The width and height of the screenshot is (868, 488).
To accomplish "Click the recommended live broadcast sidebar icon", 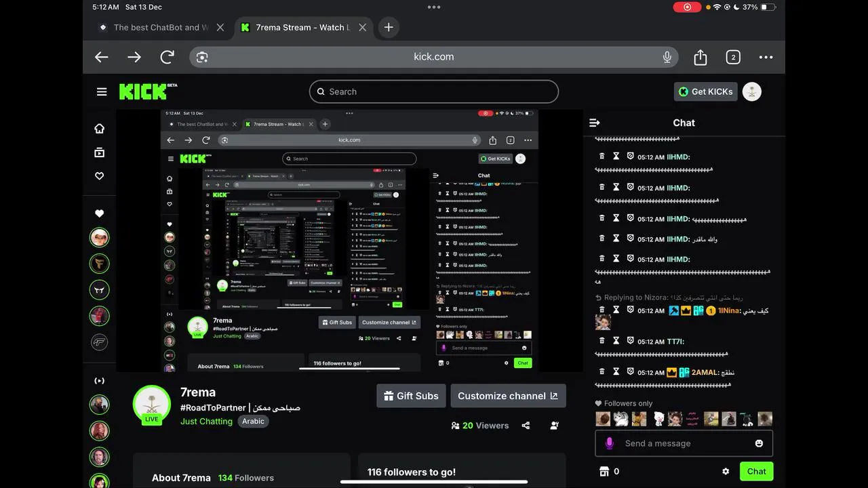I will [99, 381].
